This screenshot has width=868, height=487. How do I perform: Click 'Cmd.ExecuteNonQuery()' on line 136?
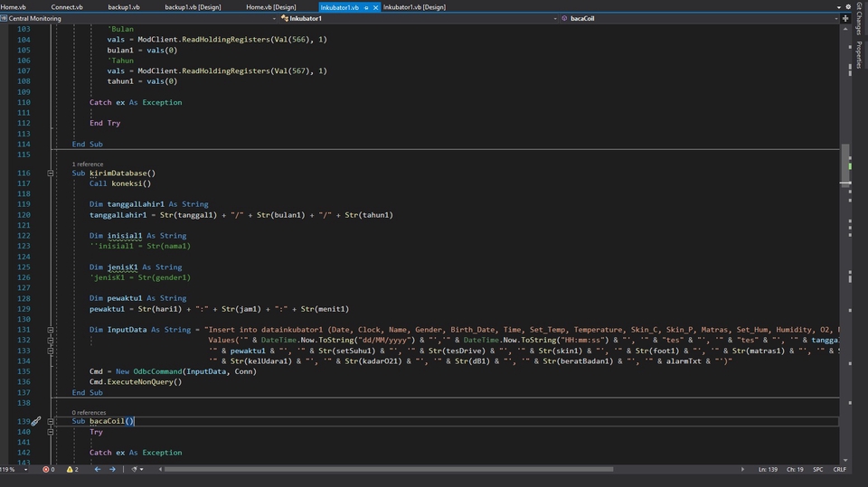tap(136, 382)
